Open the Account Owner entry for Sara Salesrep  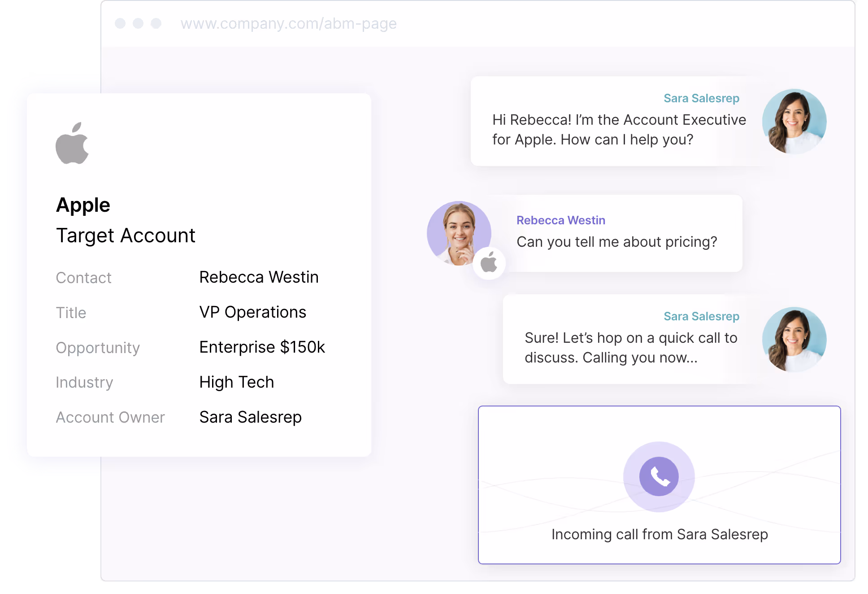point(250,417)
